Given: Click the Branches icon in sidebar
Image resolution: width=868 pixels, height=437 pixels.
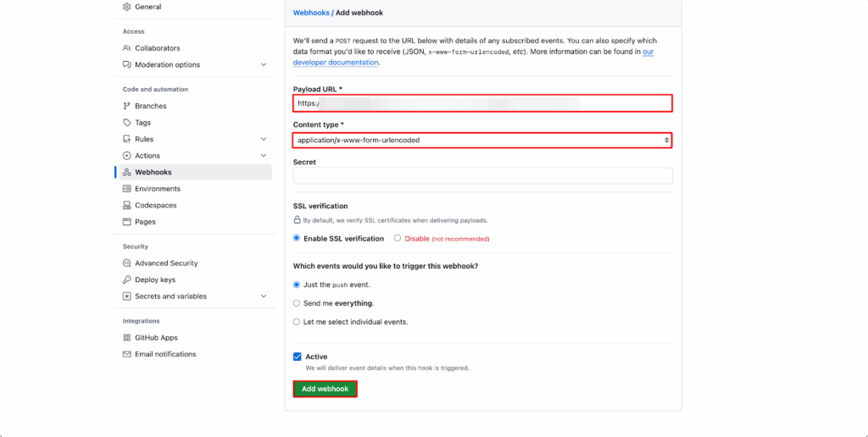Looking at the screenshot, I should tap(127, 106).
